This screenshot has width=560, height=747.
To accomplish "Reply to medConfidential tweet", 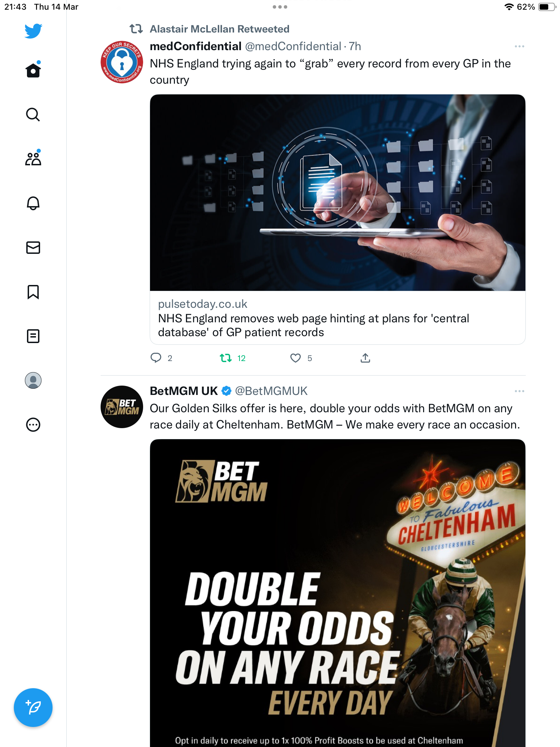I will click(x=156, y=358).
